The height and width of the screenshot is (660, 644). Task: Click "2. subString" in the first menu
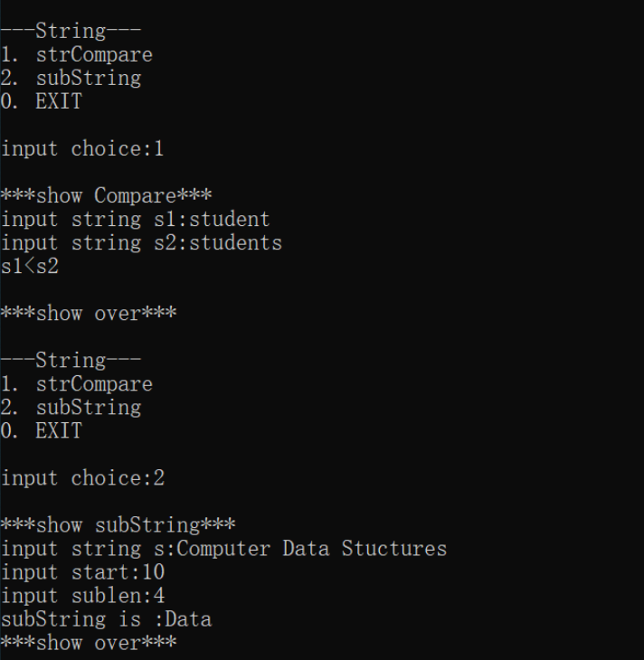point(71,79)
